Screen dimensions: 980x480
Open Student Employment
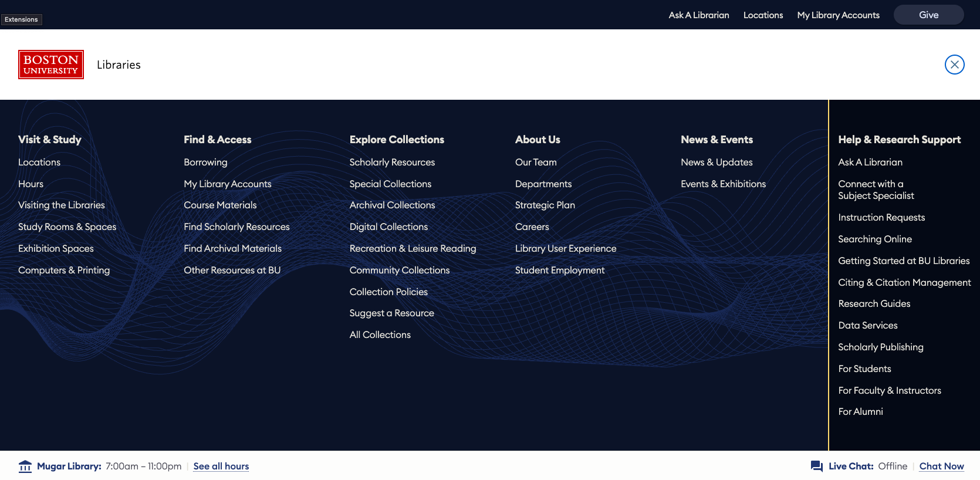(x=560, y=270)
